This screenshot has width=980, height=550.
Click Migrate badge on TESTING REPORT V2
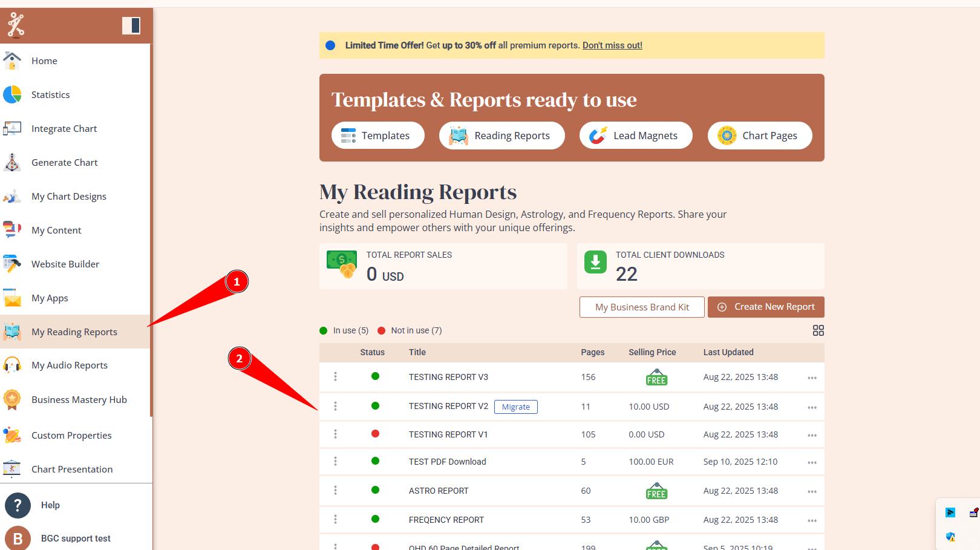(515, 407)
